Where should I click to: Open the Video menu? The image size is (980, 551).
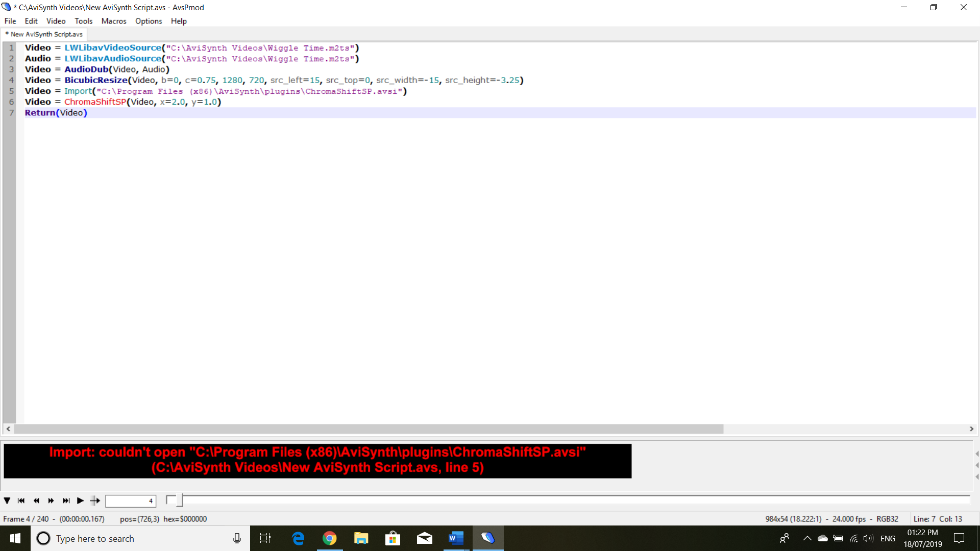pos(56,21)
